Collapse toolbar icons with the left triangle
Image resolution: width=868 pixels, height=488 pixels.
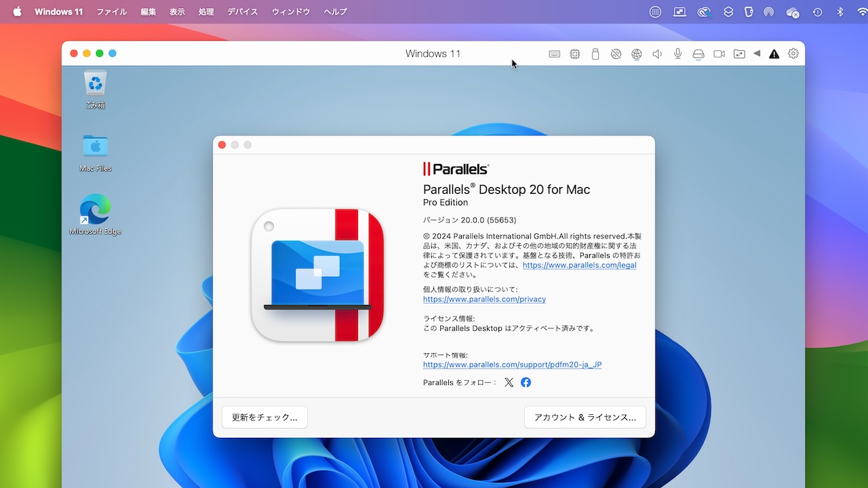pos(757,54)
